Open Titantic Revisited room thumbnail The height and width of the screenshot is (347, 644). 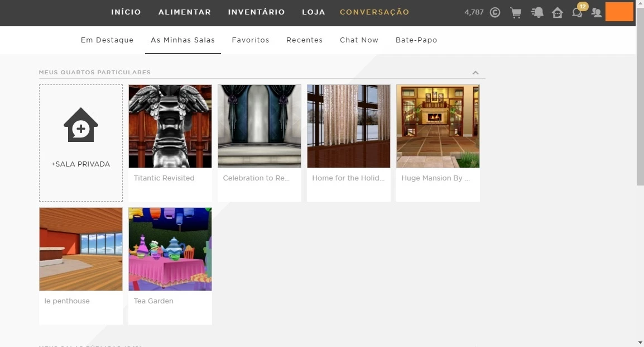[x=170, y=126]
